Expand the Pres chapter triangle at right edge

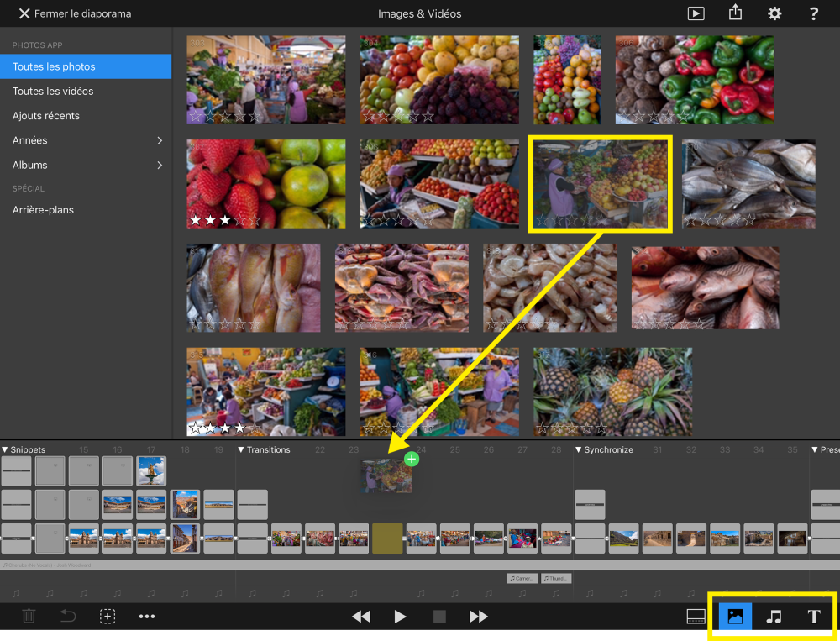coord(815,449)
